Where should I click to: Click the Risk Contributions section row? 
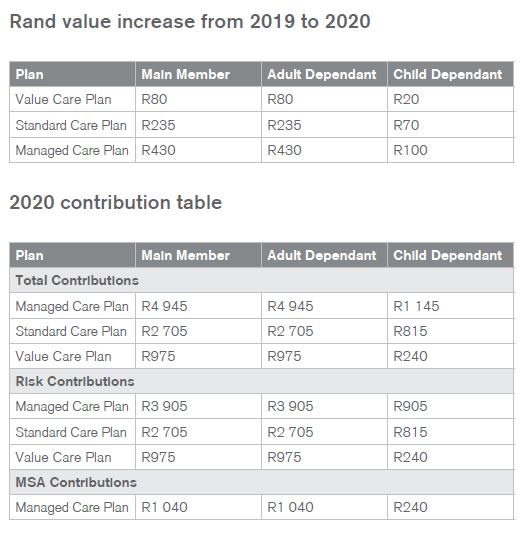(262, 381)
